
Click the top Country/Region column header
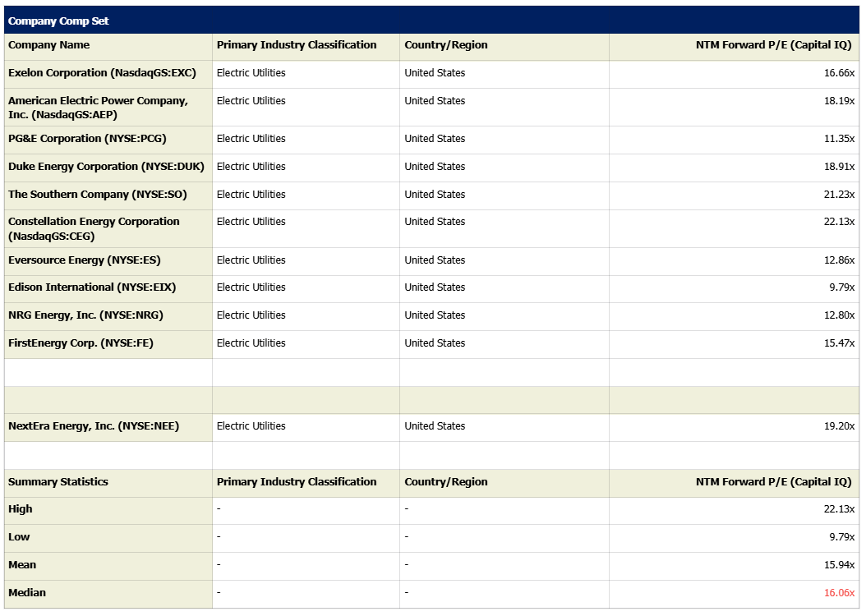click(445, 45)
